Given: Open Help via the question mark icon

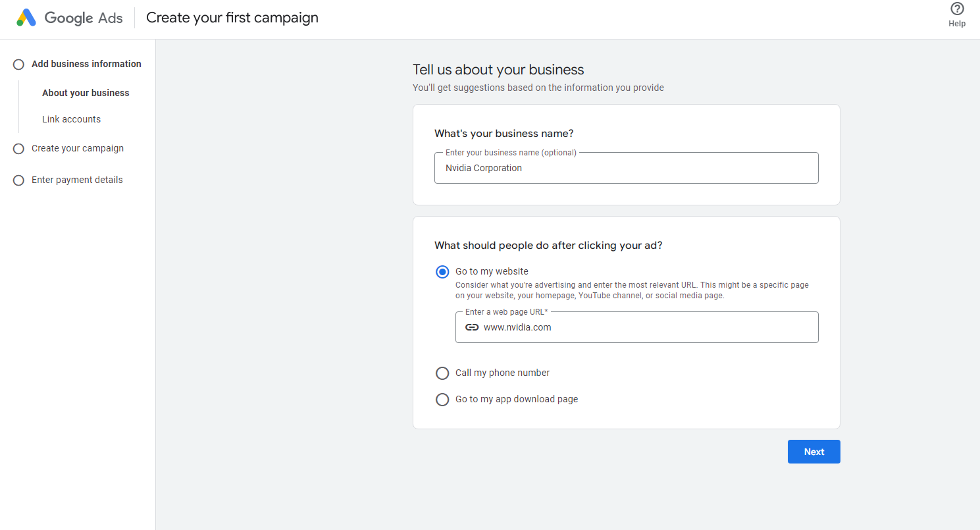Looking at the screenshot, I should point(956,9).
